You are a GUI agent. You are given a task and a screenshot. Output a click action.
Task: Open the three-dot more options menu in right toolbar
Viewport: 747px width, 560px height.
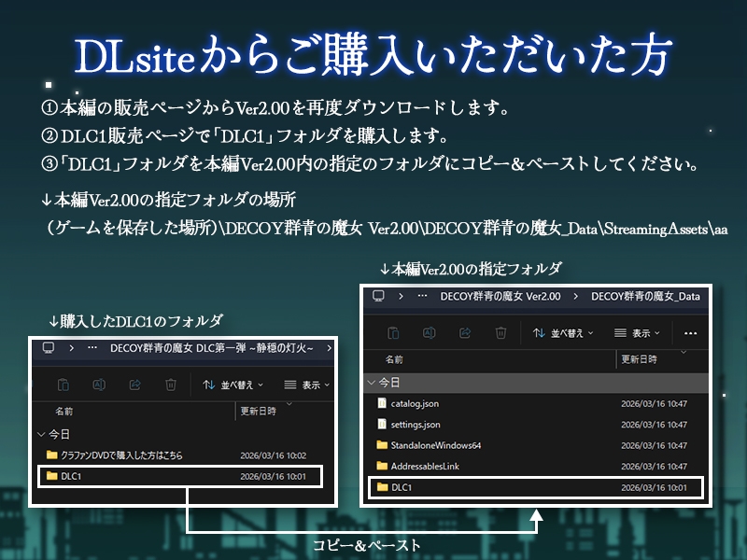(x=690, y=332)
